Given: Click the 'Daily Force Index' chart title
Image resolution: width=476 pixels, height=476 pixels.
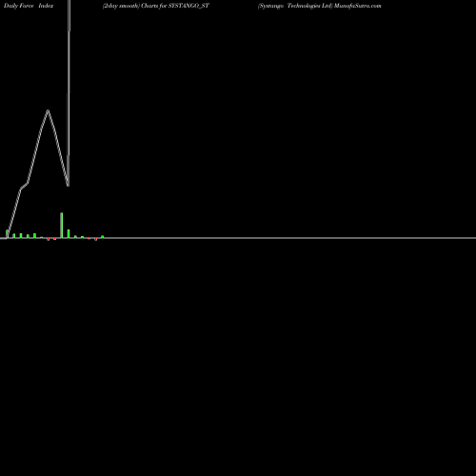Looking at the screenshot, I should point(29,6).
